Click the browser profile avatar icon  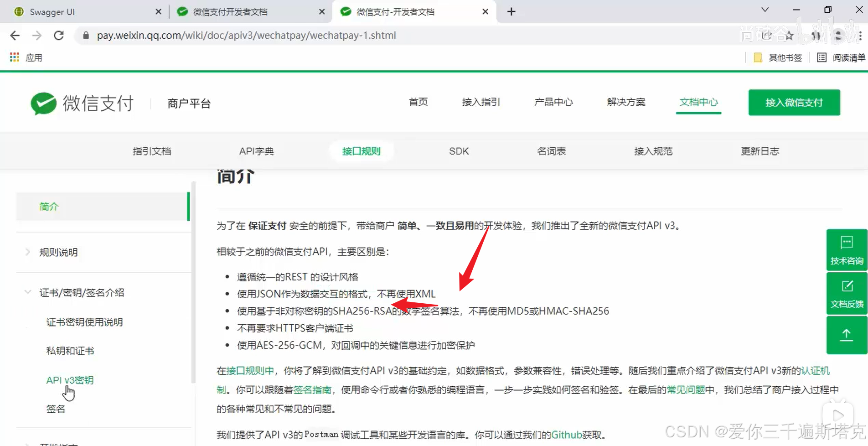[838, 35]
